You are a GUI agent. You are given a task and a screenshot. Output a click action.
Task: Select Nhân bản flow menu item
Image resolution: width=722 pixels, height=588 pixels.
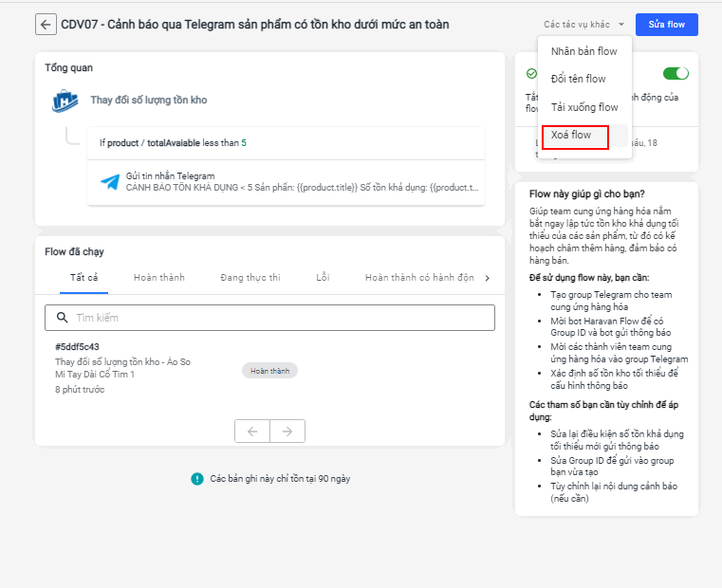(583, 51)
